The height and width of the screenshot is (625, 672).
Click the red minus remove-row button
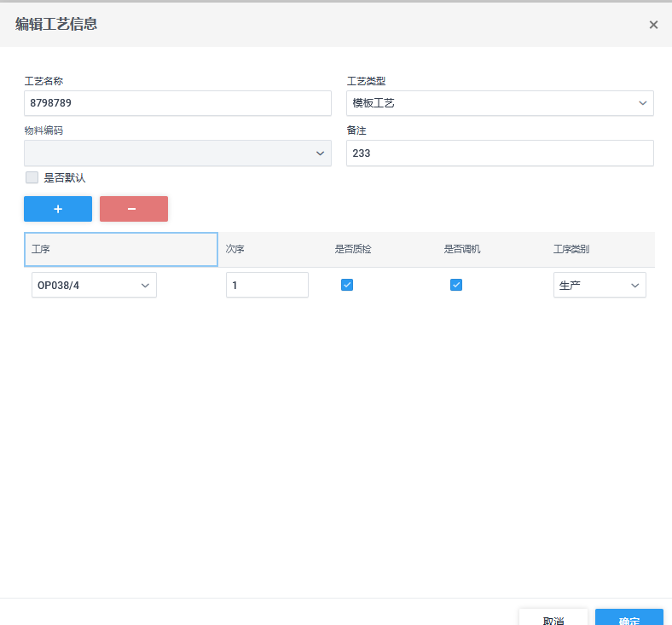tap(133, 209)
